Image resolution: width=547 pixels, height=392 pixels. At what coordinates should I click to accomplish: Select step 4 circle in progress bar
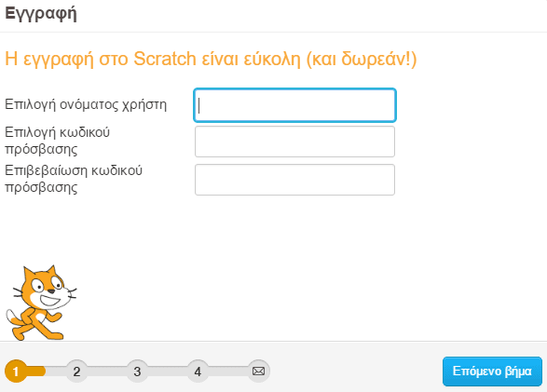click(198, 372)
